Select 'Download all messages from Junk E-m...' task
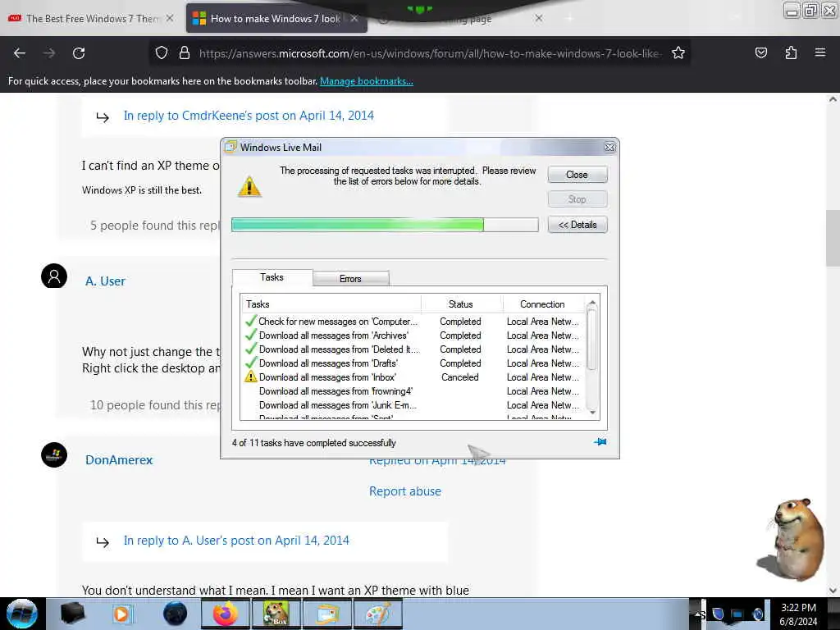Viewport: 840px width, 630px height. point(412,405)
